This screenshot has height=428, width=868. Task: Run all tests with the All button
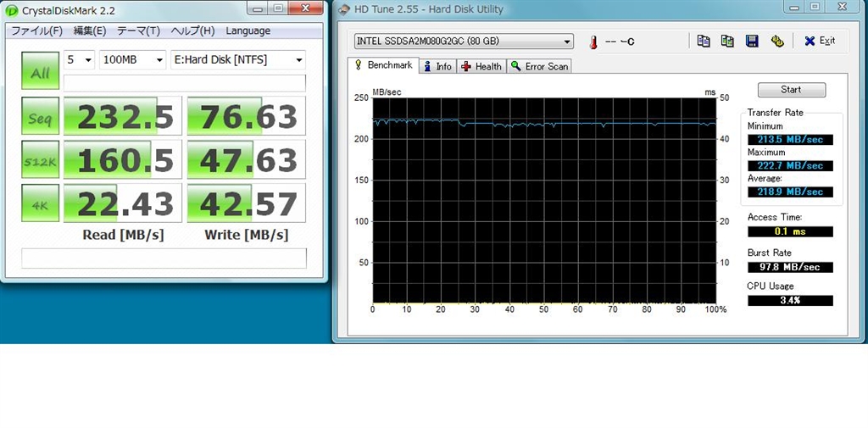(40, 70)
